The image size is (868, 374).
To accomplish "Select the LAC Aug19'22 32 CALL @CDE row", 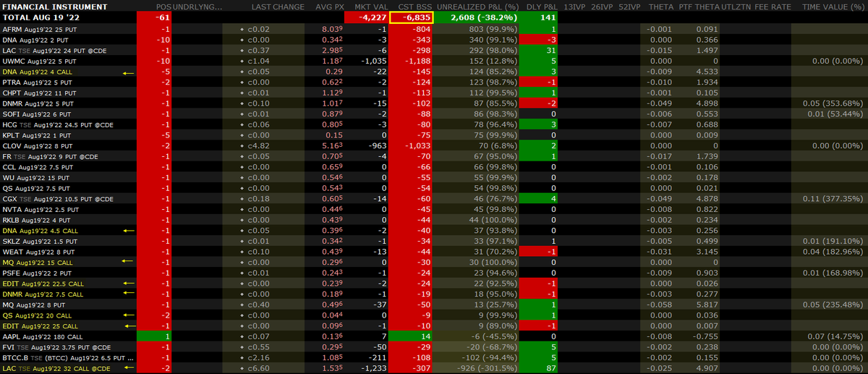I will [x=434, y=369].
